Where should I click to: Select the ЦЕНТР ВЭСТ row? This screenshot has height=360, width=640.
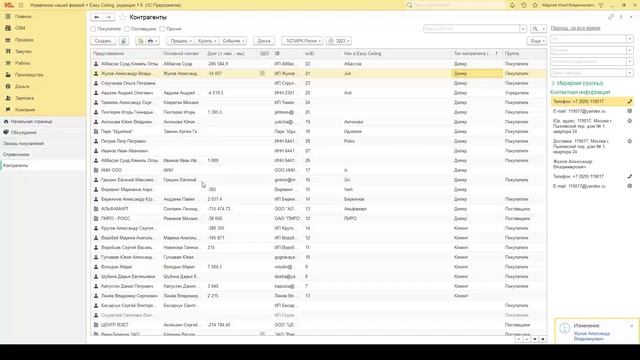(x=318, y=325)
